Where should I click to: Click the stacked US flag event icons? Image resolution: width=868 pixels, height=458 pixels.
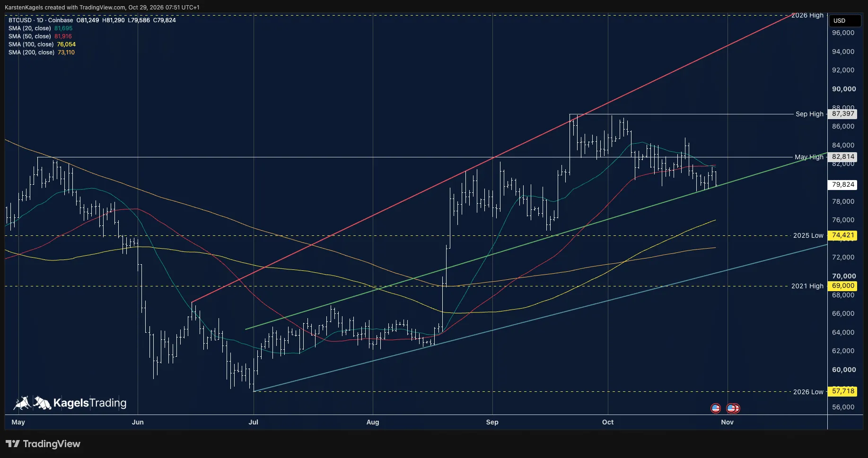click(x=733, y=408)
